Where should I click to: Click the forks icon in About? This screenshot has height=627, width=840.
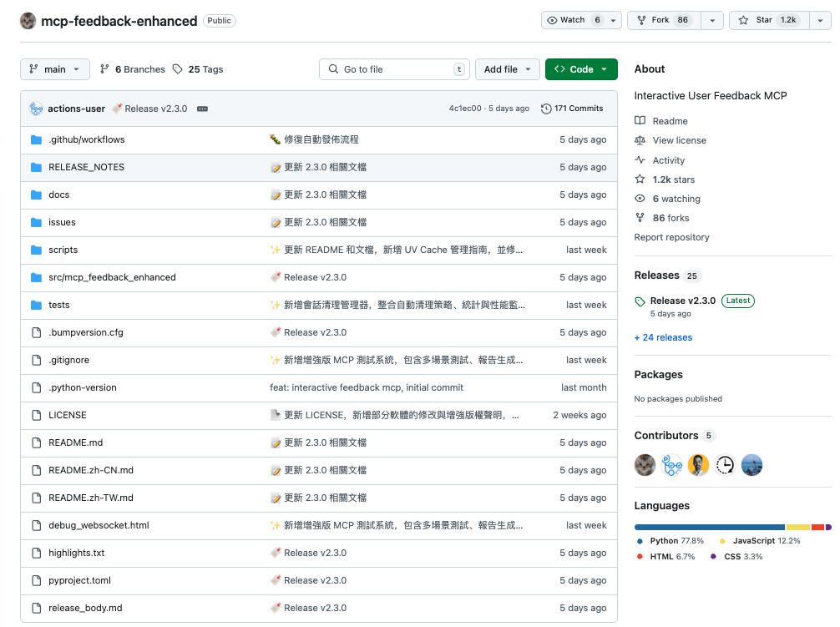pyautogui.click(x=640, y=217)
